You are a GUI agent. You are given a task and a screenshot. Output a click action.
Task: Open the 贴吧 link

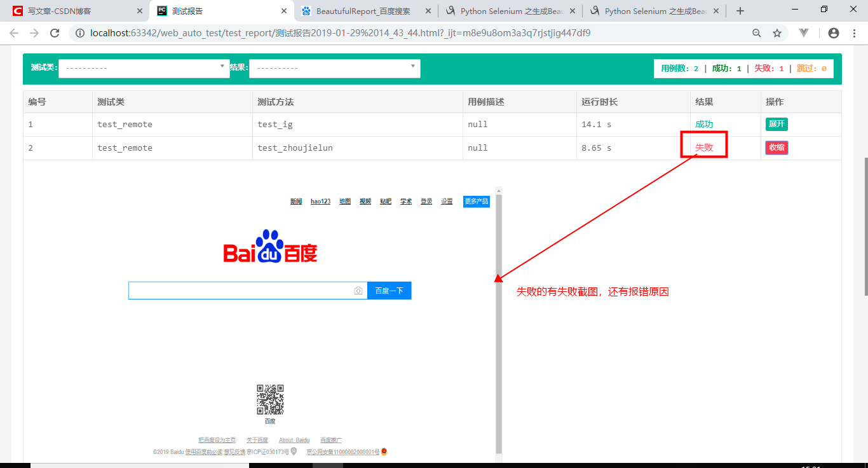pos(386,202)
